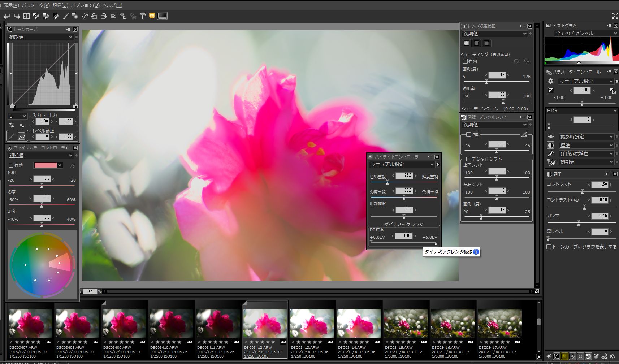Click the full-screen expand icon at top right

click(615, 16)
